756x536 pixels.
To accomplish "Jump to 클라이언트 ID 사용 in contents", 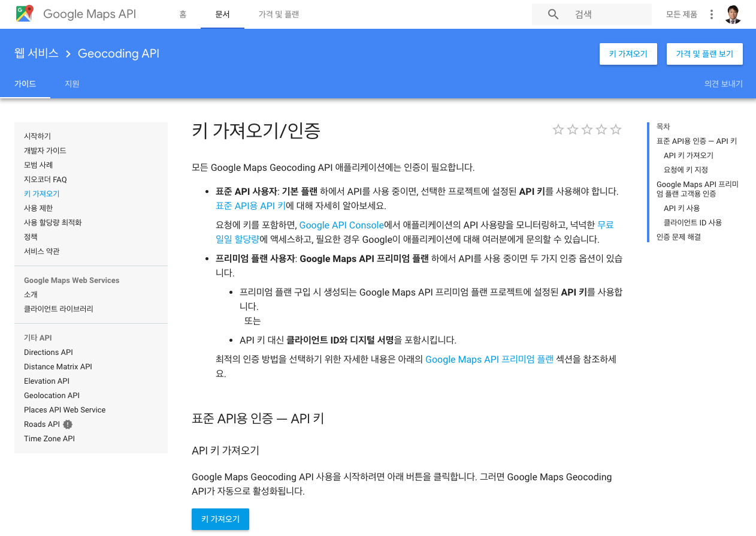I will pyautogui.click(x=693, y=223).
